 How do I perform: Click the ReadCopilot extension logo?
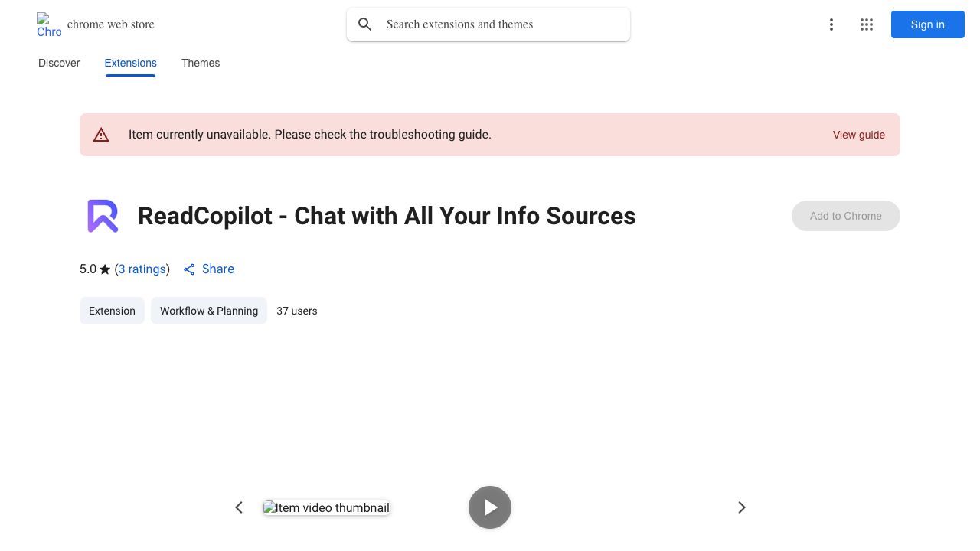pos(103,216)
